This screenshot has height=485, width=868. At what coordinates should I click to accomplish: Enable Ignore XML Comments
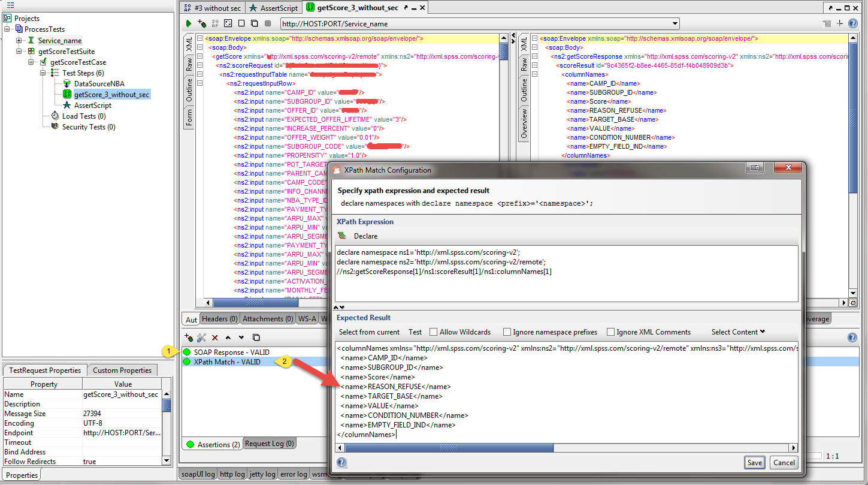[610, 332]
